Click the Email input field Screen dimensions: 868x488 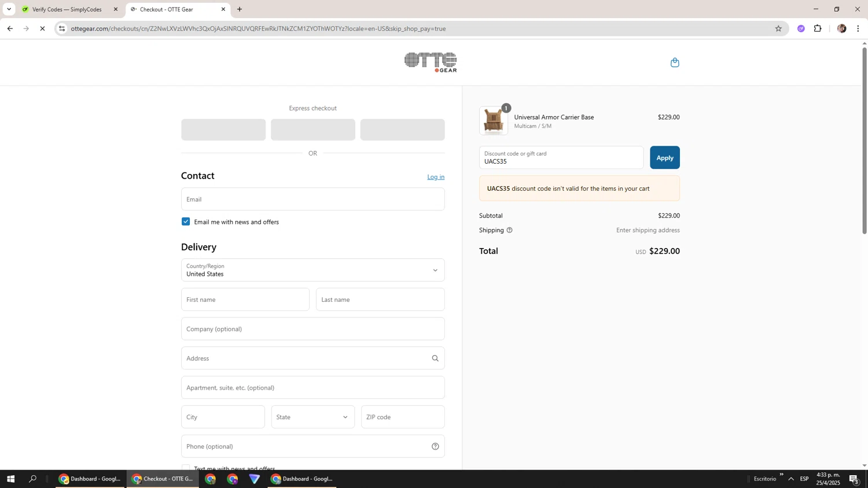pos(313,199)
